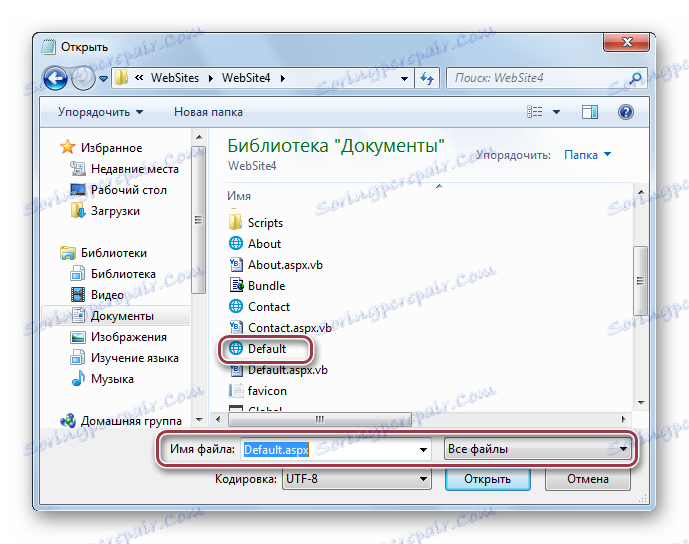The height and width of the screenshot is (544, 689).
Task: Open Загрузки in favorites
Action: (115, 211)
